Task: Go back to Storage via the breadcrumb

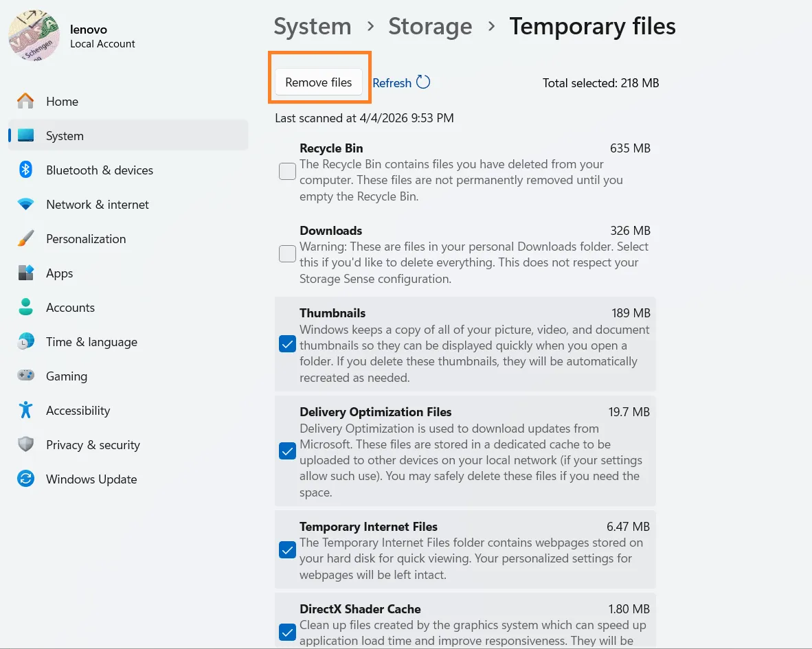Action: click(x=430, y=26)
